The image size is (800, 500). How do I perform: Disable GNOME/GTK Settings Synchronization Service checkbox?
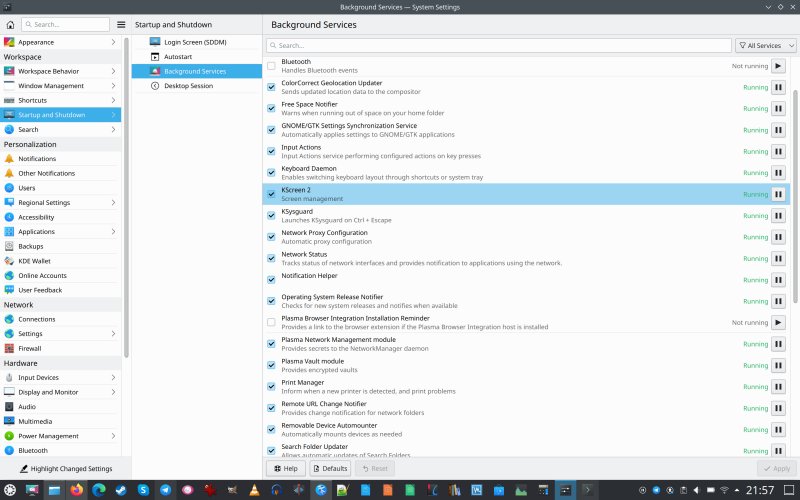click(x=271, y=130)
